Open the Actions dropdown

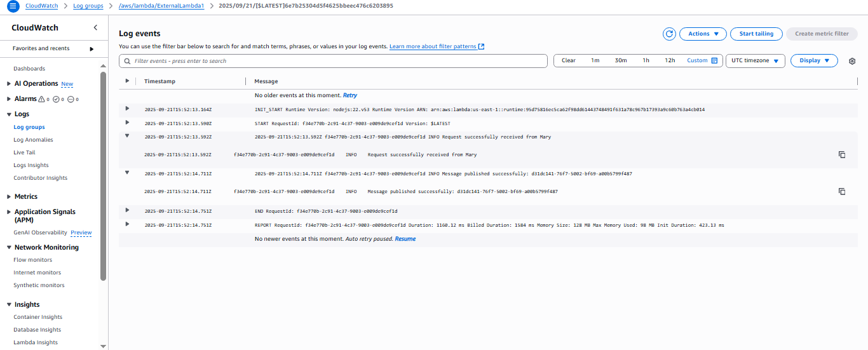pos(703,34)
